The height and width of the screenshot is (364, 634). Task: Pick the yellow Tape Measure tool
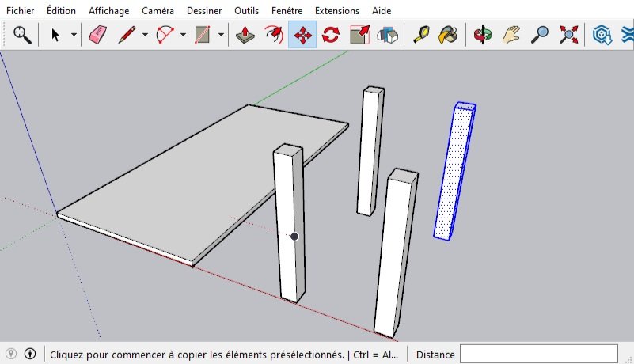[421, 35]
